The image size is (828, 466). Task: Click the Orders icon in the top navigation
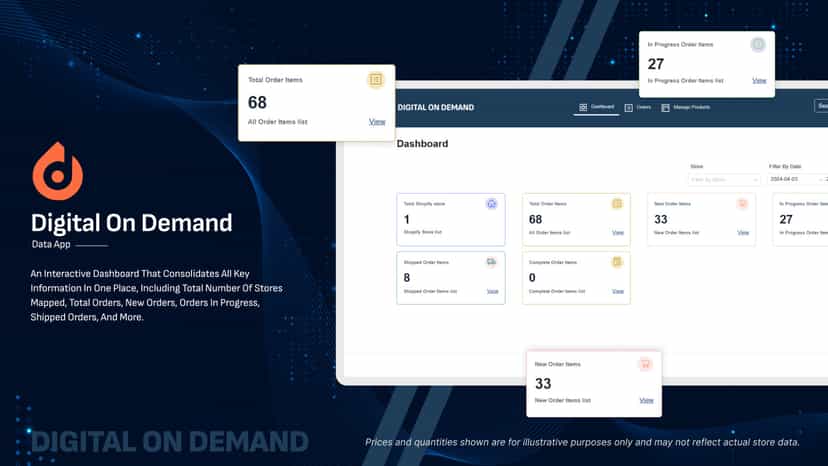click(x=628, y=108)
